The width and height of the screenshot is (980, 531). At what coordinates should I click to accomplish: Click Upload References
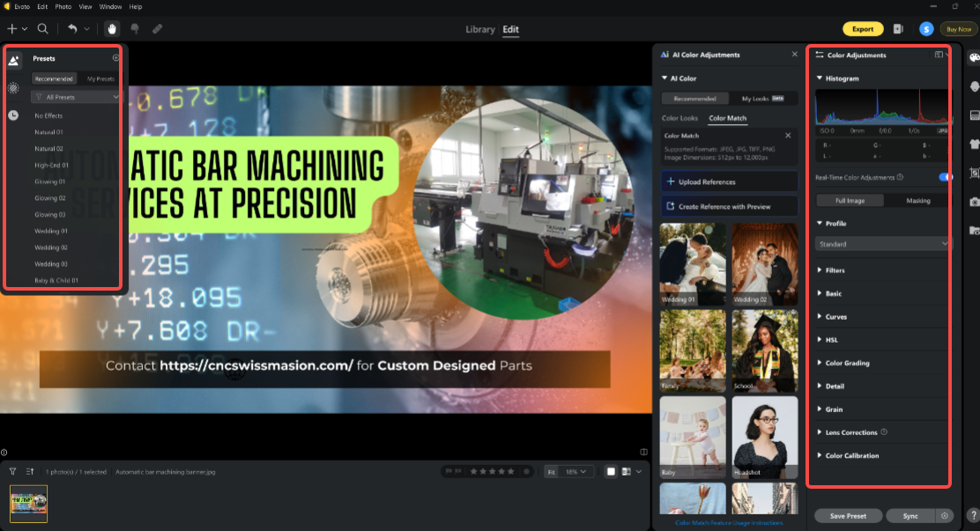(729, 181)
